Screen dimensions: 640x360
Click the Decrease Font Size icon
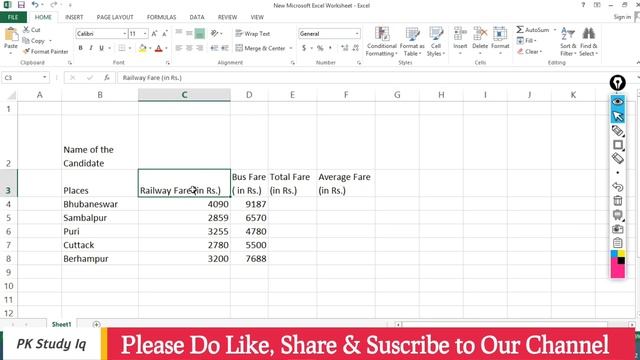[x=164, y=33]
